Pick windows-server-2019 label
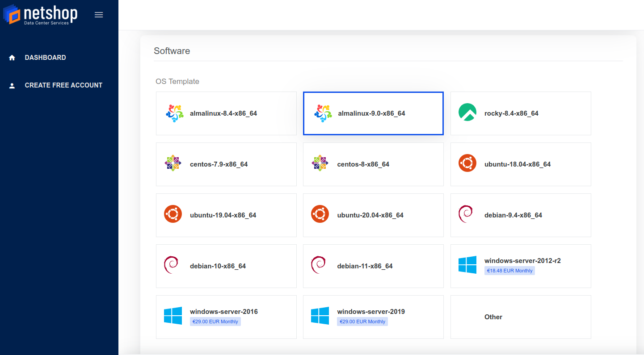This screenshot has height=355, width=644. (371, 312)
